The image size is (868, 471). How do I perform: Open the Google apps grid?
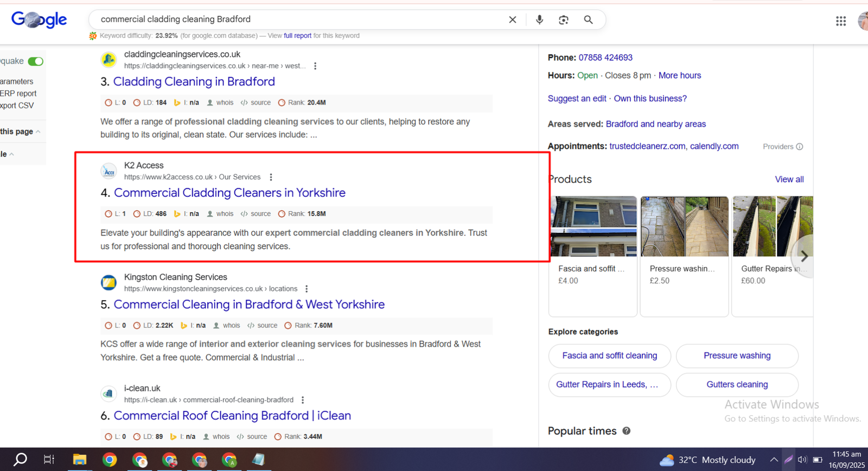pyautogui.click(x=840, y=21)
